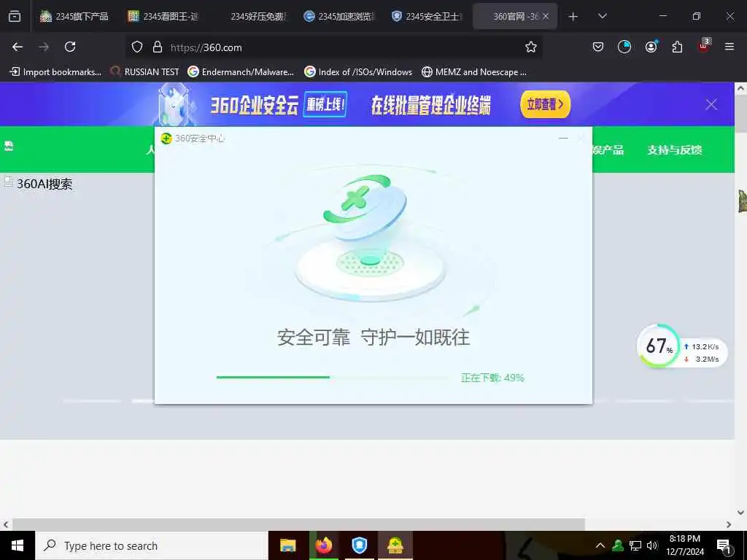Close the 360企业安全云 promotional banner
The width and height of the screenshot is (747, 560).
point(711,104)
